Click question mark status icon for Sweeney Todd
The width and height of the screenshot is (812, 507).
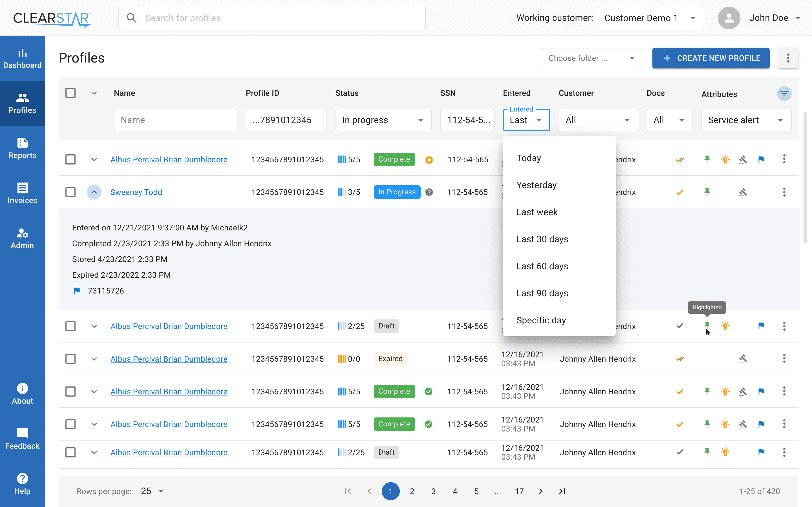(x=429, y=192)
